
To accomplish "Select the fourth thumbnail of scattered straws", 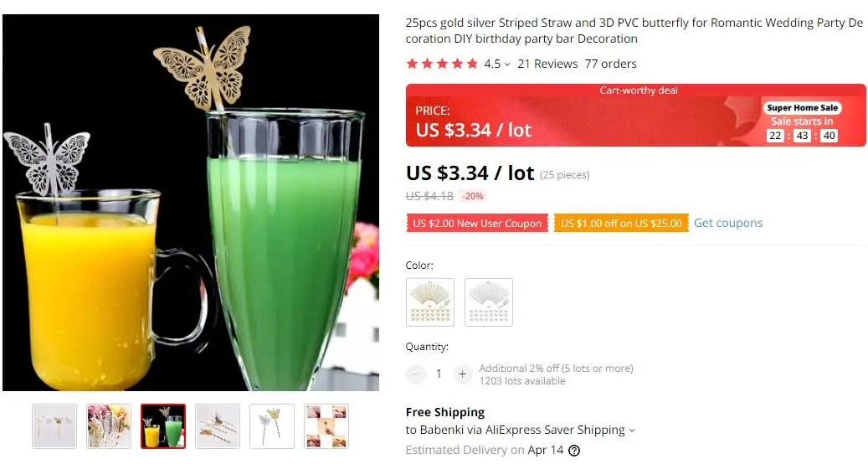I will tap(218, 425).
